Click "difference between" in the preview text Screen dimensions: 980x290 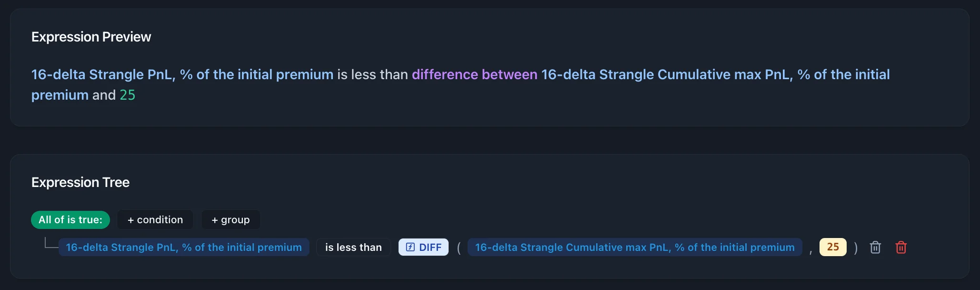[x=474, y=74]
